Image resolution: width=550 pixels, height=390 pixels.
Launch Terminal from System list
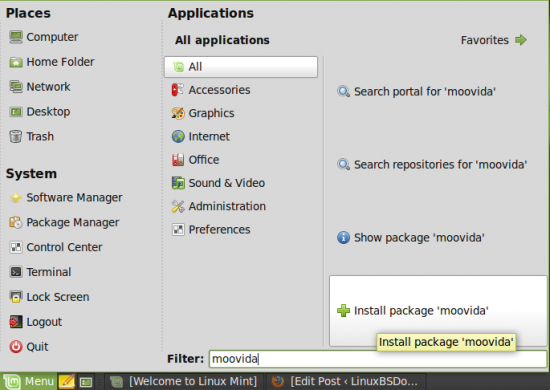click(40, 272)
